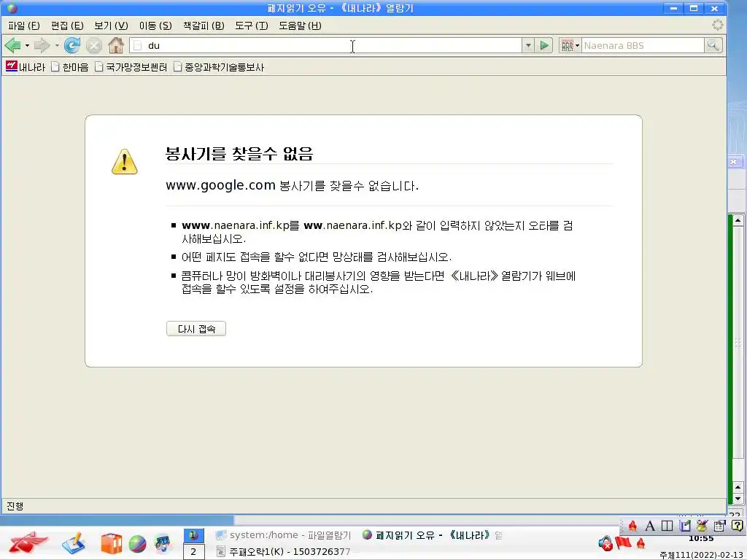Image resolution: width=747 pixels, height=560 pixels.
Task: Click the clipboard tray icon
Action: 719,526
